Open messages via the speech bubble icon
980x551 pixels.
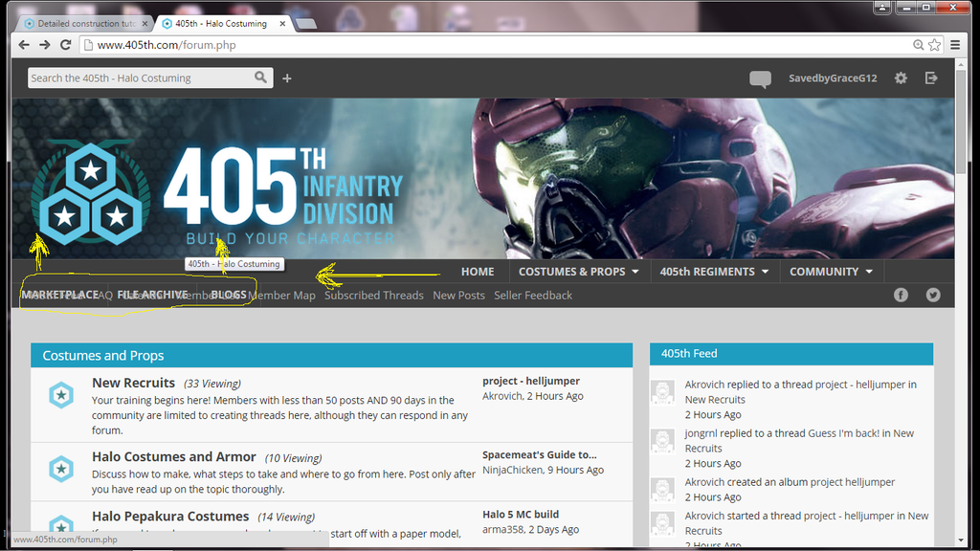tap(760, 78)
